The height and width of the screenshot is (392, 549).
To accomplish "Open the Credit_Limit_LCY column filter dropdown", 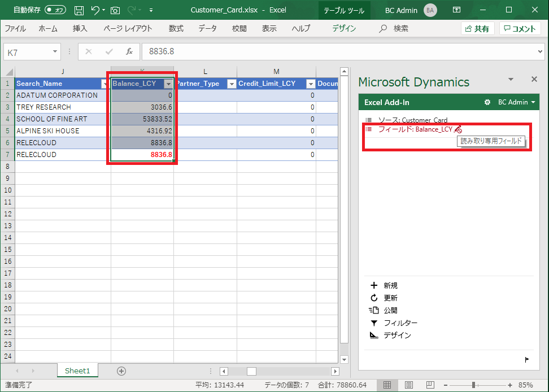I will pos(311,84).
